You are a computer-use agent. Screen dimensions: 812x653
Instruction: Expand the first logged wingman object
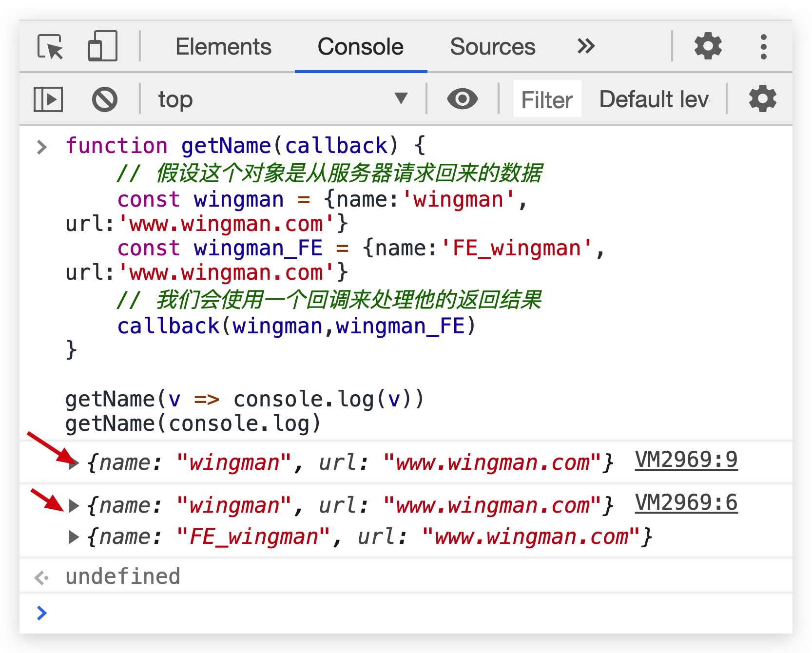coord(74,463)
